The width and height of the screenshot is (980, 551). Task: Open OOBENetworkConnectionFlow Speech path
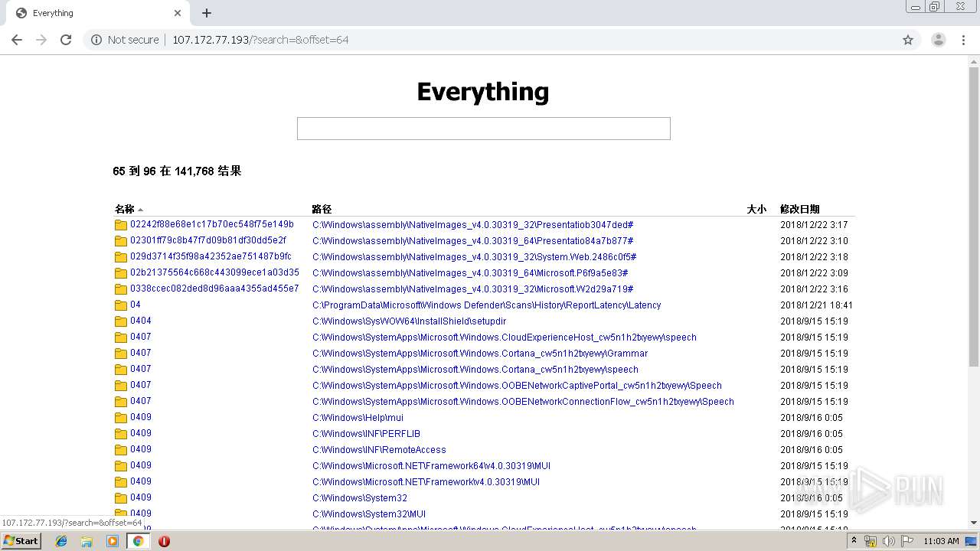pyautogui.click(x=523, y=402)
